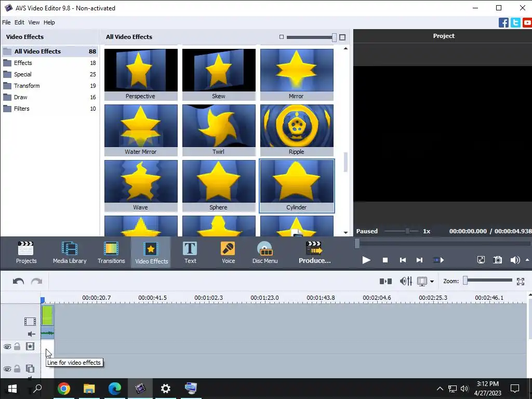Open the Voice recording tool
This screenshot has height=399, width=532.
pos(228,252)
